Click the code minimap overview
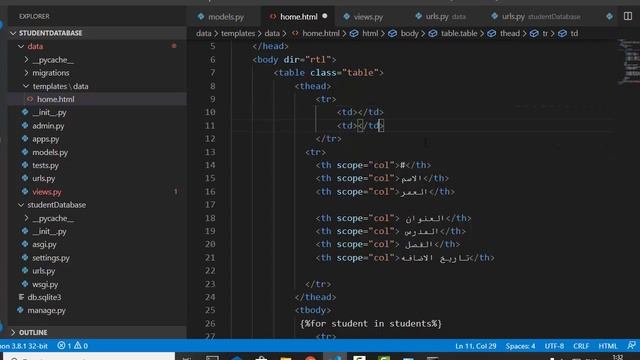 [x=629, y=61]
